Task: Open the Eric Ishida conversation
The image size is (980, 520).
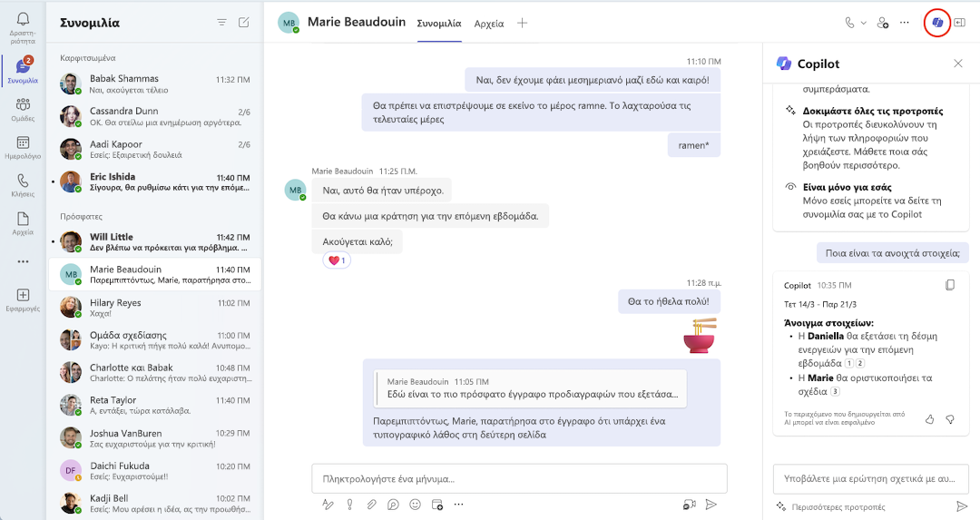Action: tap(155, 182)
